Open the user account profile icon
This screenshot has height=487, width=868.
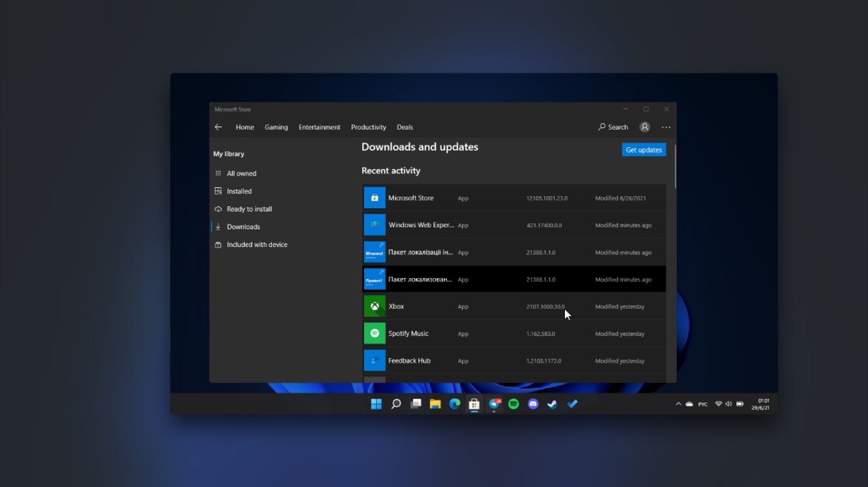click(x=645, y=127)
